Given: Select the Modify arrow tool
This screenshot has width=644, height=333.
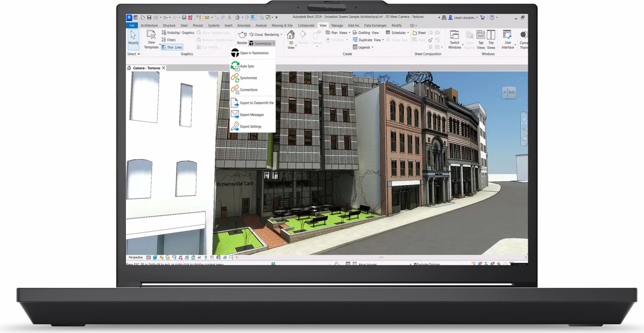Looking at the screenshot, I should point(133,36).
